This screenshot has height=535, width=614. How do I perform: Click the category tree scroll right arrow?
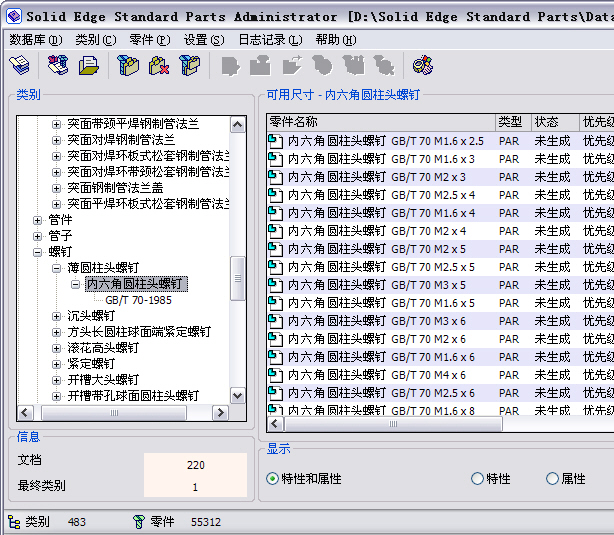(220, 412)
